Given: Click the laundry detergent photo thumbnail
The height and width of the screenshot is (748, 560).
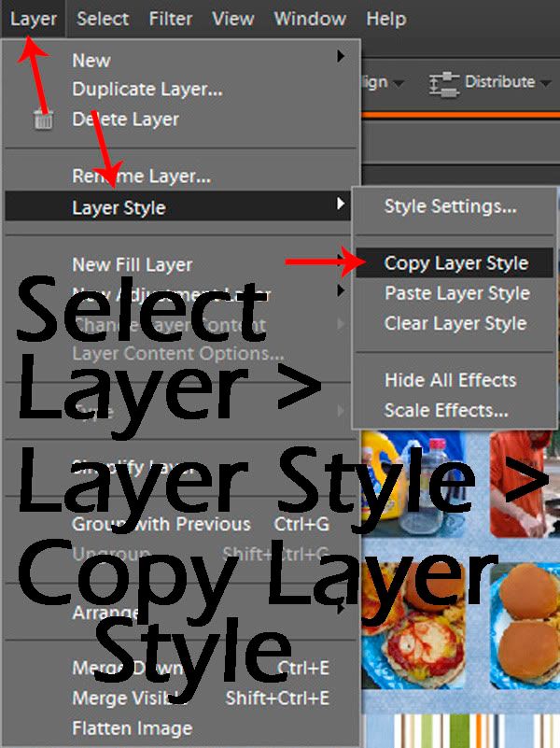Looking at the screenshot, I should pos(413,485).
